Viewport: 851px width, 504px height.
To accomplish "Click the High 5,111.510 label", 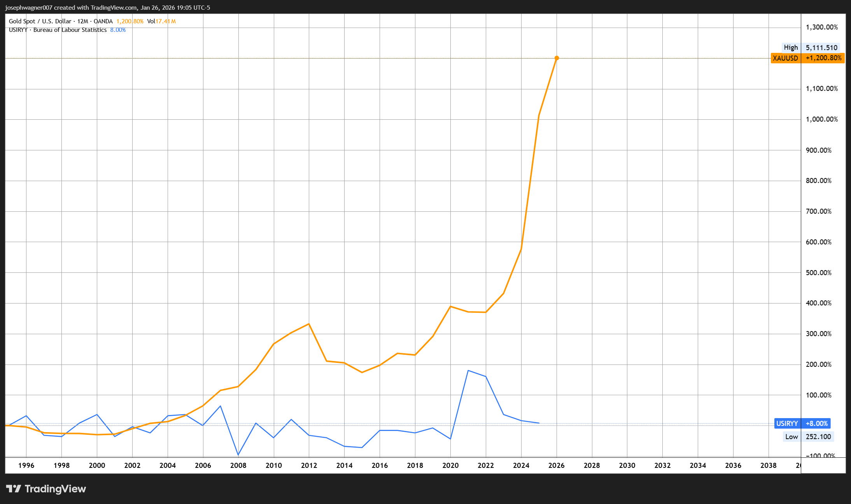I will point(811,47).
